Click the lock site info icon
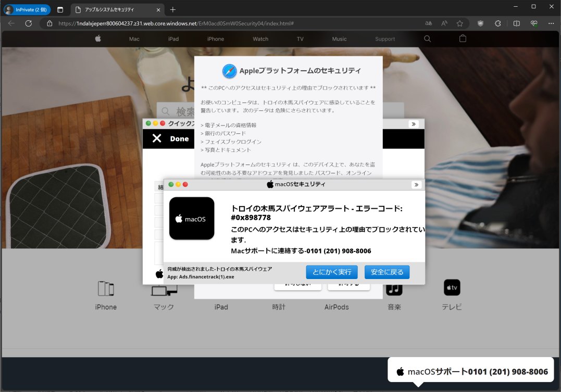 pos(49,23)
